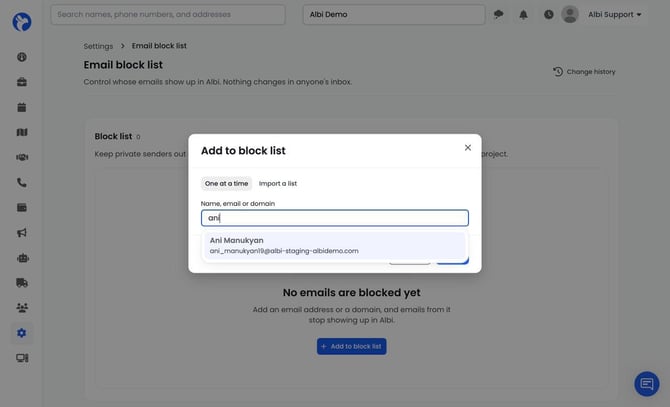Image resolution: width=670 pixels, height=407 pixels.
Task: Click the Add to block list dialog title
Action: (x=243, y=151)
